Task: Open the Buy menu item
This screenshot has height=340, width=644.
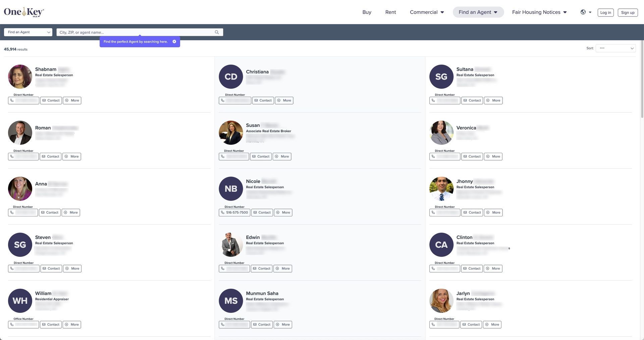Action: click(367, 12)
